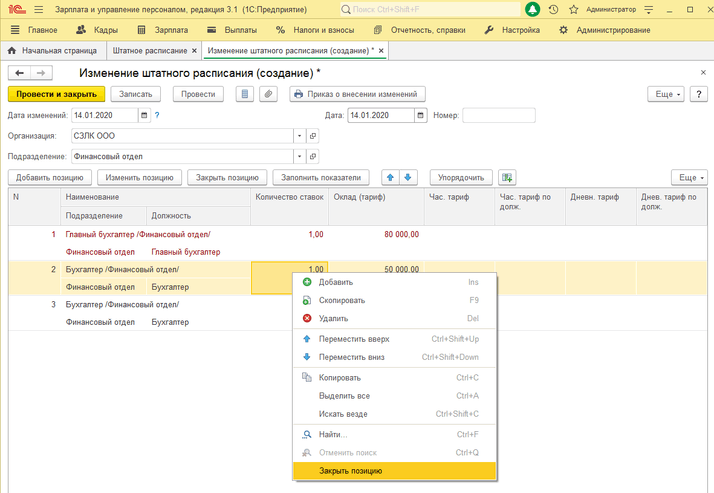Choose Закрыть позицию in context menu

[350, 471]
